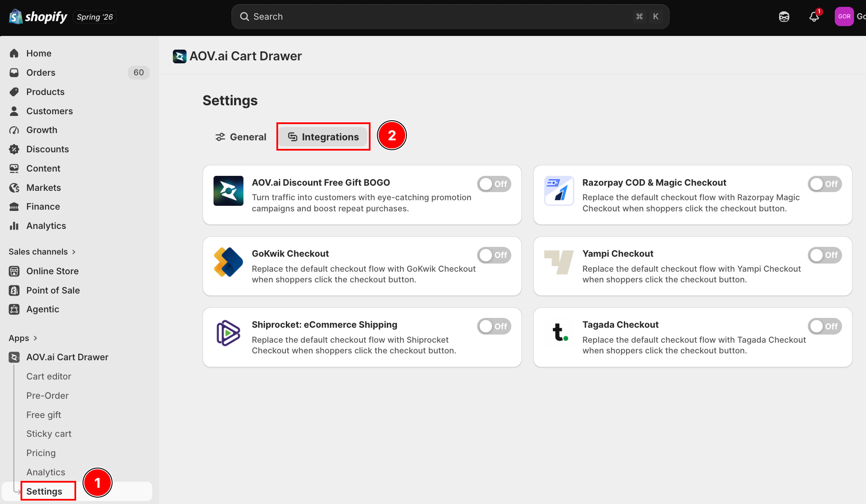Click the Point of Sale icon

click(14, 291)
